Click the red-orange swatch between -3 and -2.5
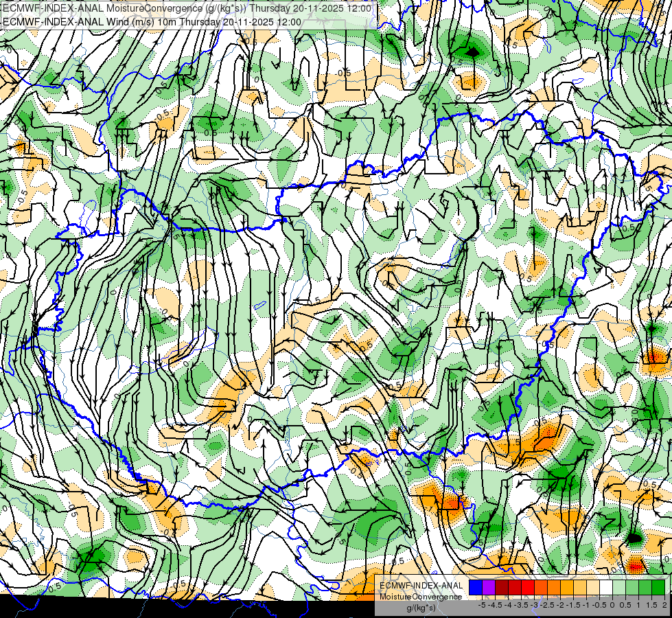This screenshot has height=618, width=672. (x=541, y=588)
